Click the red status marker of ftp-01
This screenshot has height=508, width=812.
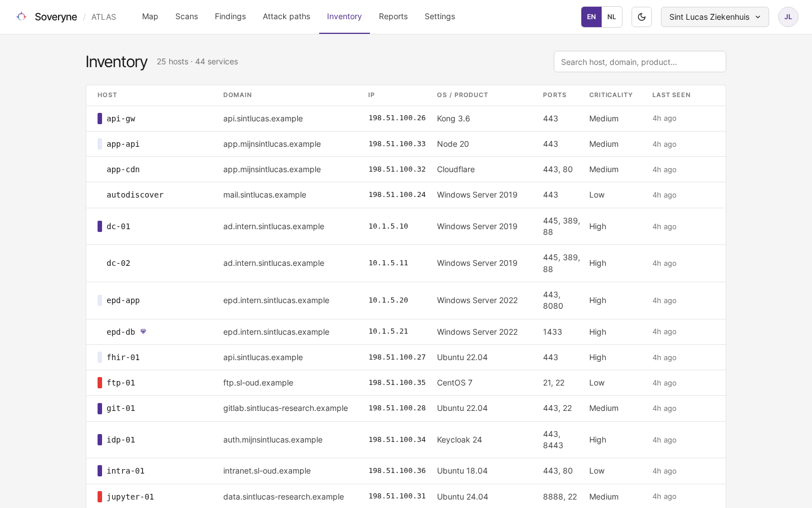pyautogui.click(x=100, y=383)
